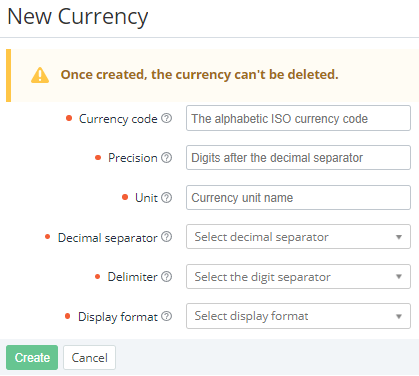
Task: Click the green Create button
Action: (x=32, y=357)
